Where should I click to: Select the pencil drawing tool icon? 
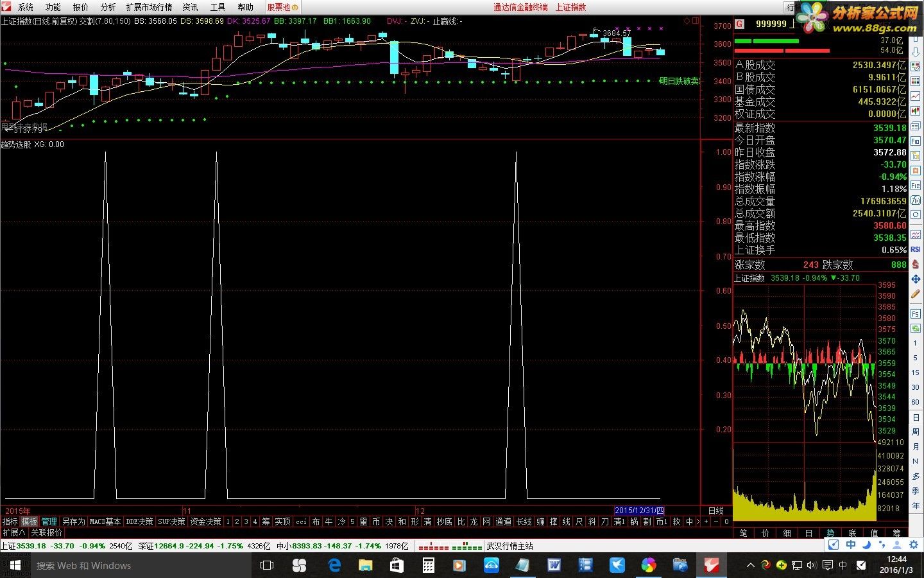(x=916, y=295)
